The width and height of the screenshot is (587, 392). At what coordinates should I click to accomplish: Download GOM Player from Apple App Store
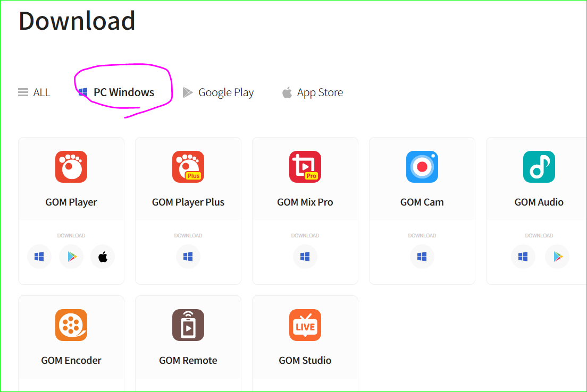point(103,257)
